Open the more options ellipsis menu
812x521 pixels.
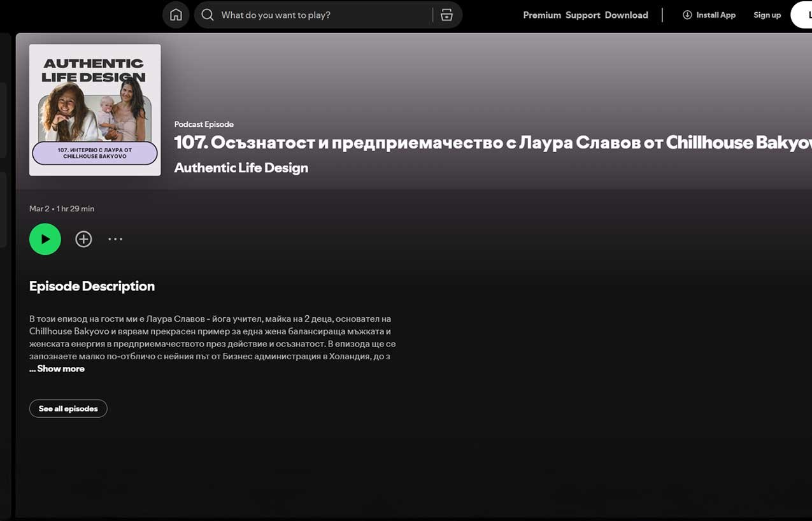coord(115,238)
